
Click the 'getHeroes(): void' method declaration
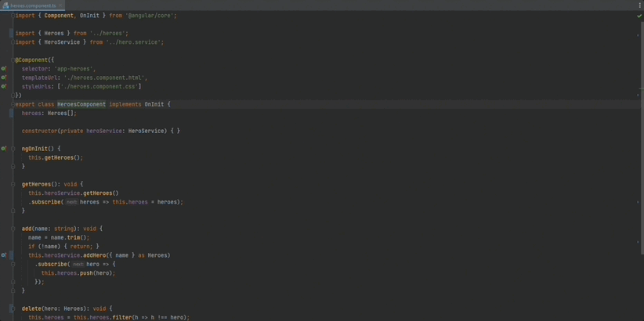49,184
